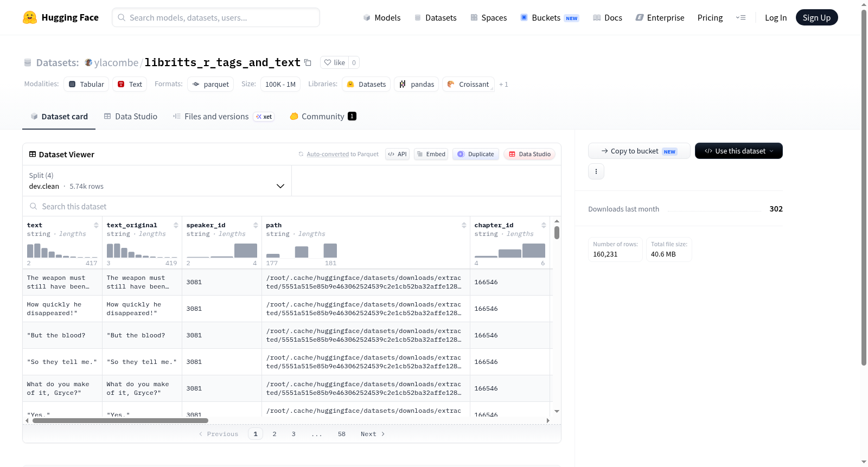The width and height of the screenshot is (868, 467).
Task: Click the path lengths histogram
Action: pyautogui.click(x=302, y=251)
